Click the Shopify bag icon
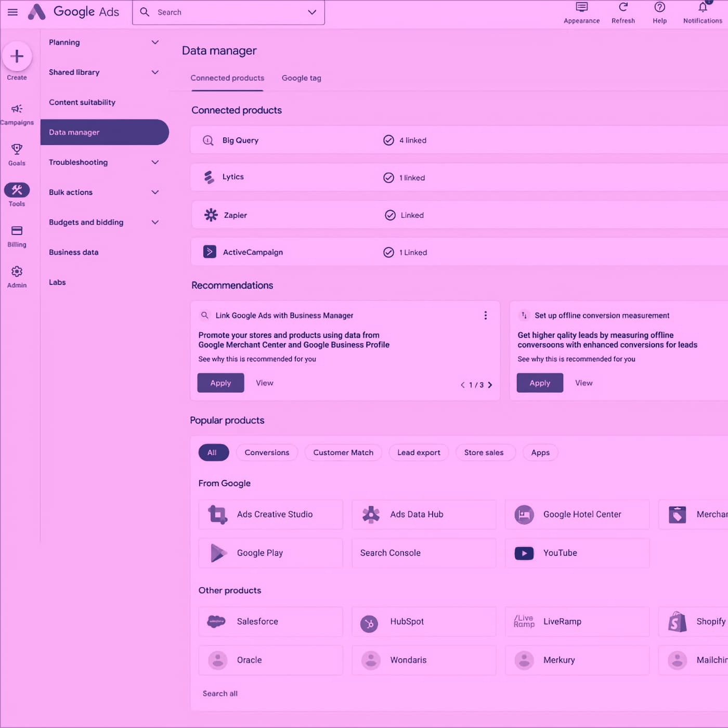The image size is (728, 728). tap(677, 621)
